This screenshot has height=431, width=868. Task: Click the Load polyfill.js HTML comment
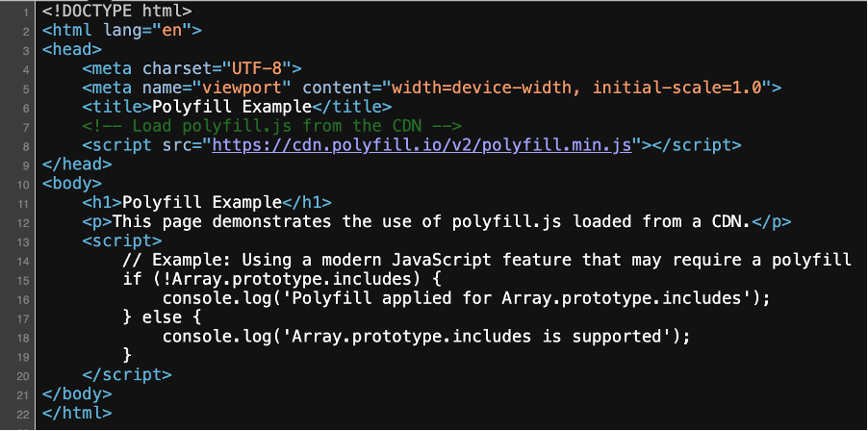coord(272,126)
